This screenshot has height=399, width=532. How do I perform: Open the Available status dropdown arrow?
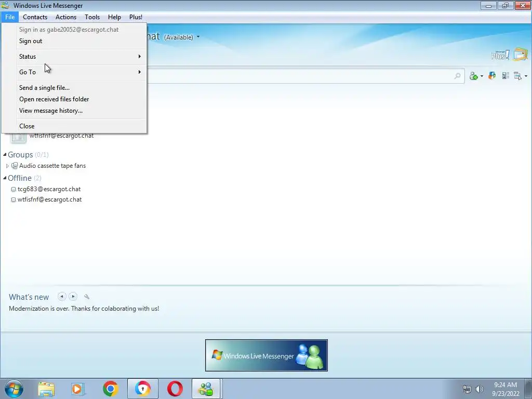[198, 37]
